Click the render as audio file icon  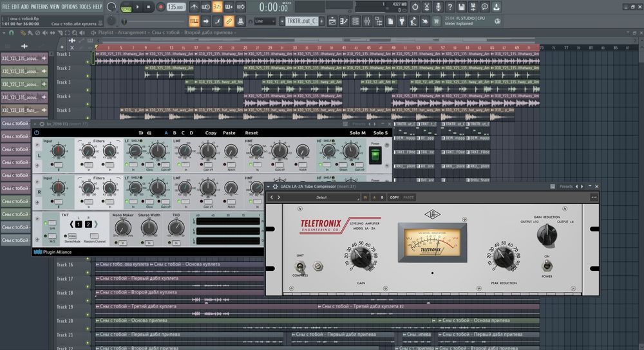(473, 6)
